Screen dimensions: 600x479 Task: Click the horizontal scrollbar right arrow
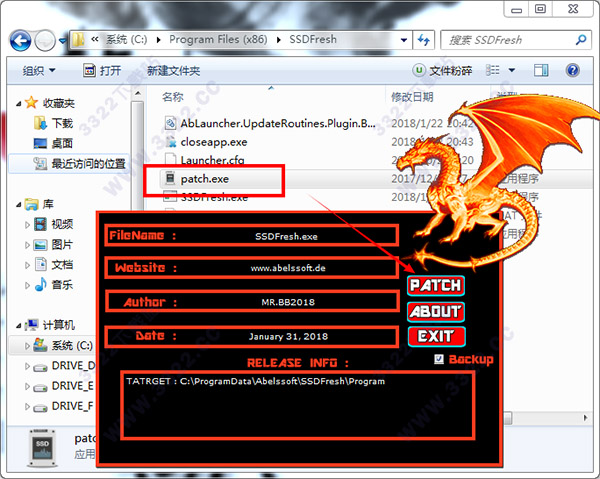tap(585, 417)
